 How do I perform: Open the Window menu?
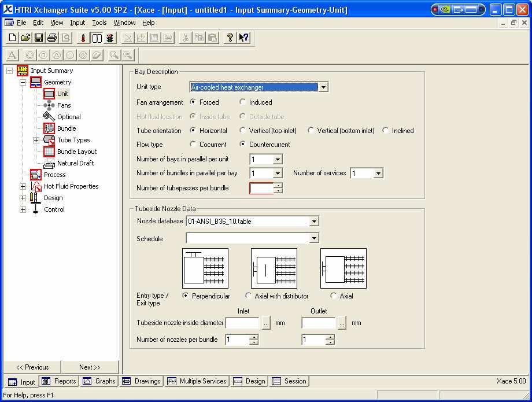124,23
